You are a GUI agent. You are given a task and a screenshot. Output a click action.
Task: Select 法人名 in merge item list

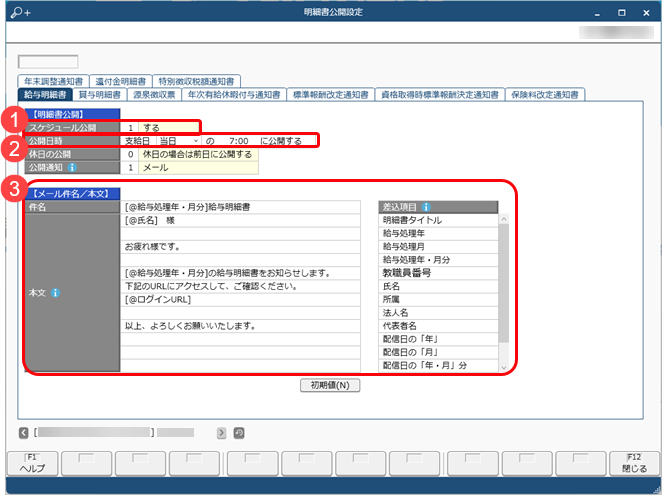438,313
